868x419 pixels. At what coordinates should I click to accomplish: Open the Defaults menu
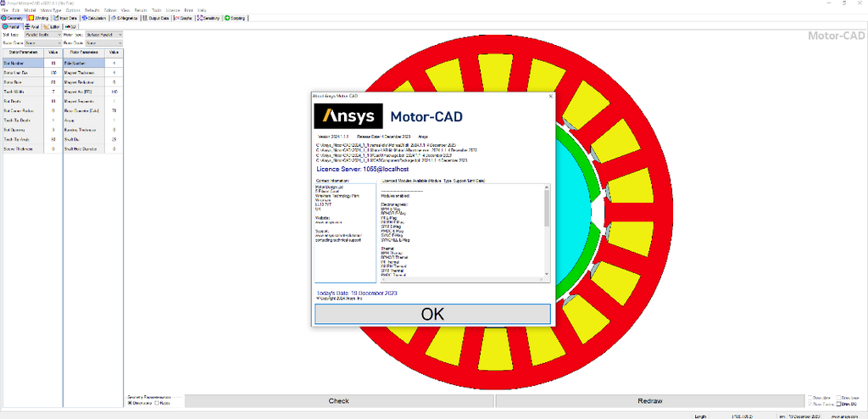(x=92, y=10)
